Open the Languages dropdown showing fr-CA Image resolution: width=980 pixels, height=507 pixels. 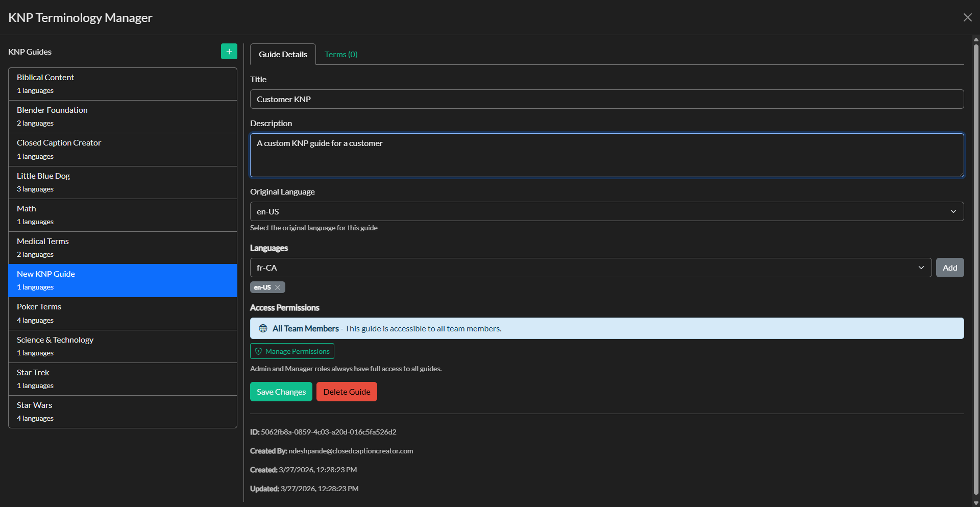click(x=561, y=267)
